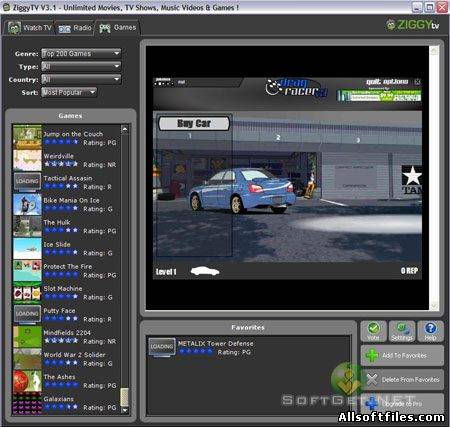Image resolution: width=450 pixels, height=427 pixels.
Task: Click the Ice Slide game thumbnail
Action: tap(27, 248)
